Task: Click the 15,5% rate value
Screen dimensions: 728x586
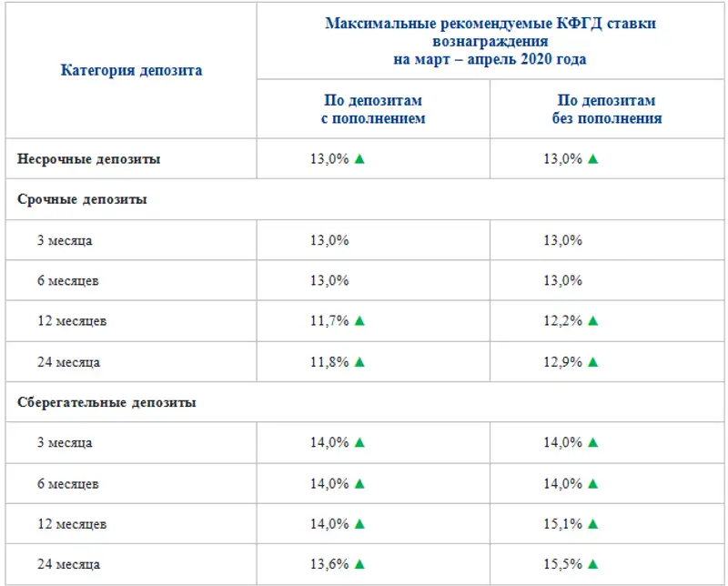Action: [562, 564]
